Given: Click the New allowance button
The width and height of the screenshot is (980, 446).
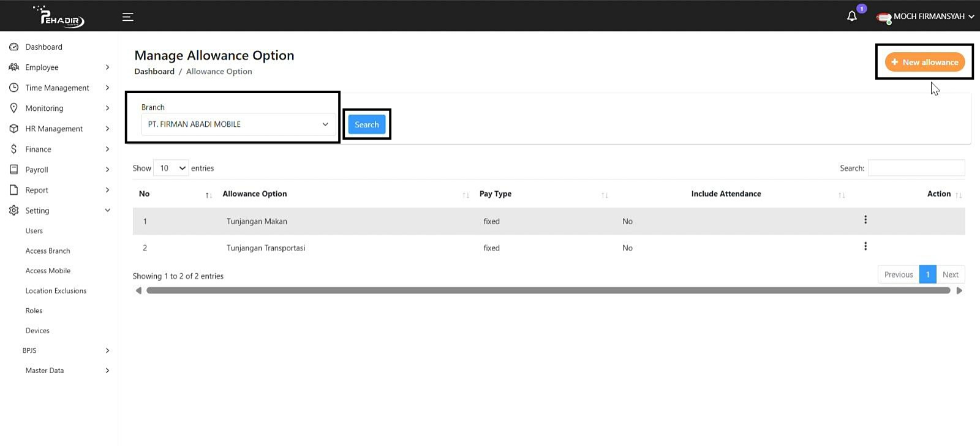Looking at the screenshot, I should [924, 62].
